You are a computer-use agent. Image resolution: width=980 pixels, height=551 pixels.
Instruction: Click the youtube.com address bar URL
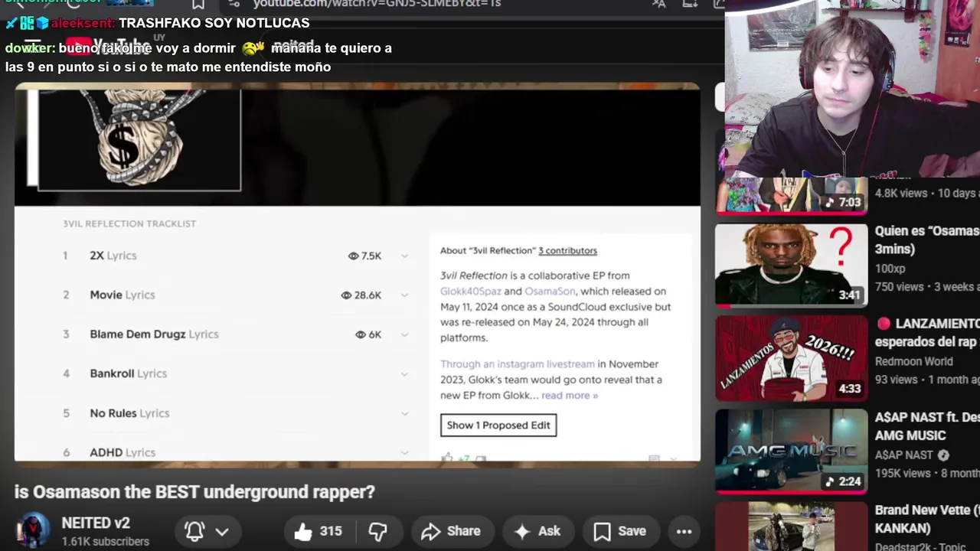tap(377, 4)
